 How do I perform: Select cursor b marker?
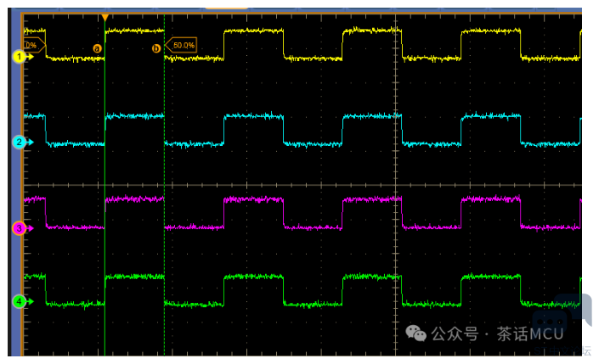click(x=155, y=48)
